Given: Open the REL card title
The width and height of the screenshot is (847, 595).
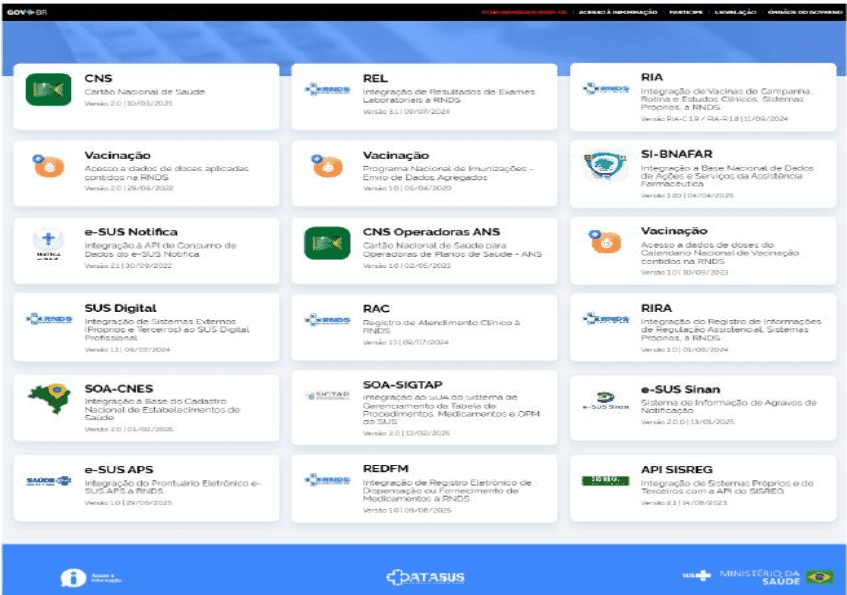Looking at the screenshot, I should (x=375, y=78).
